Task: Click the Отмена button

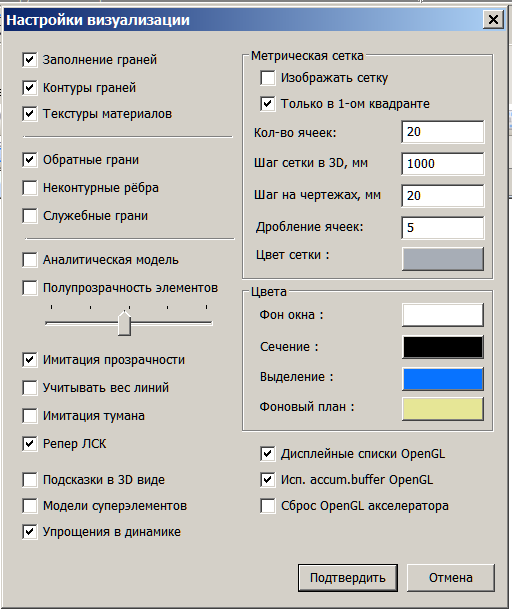Action: pos(451,578)
